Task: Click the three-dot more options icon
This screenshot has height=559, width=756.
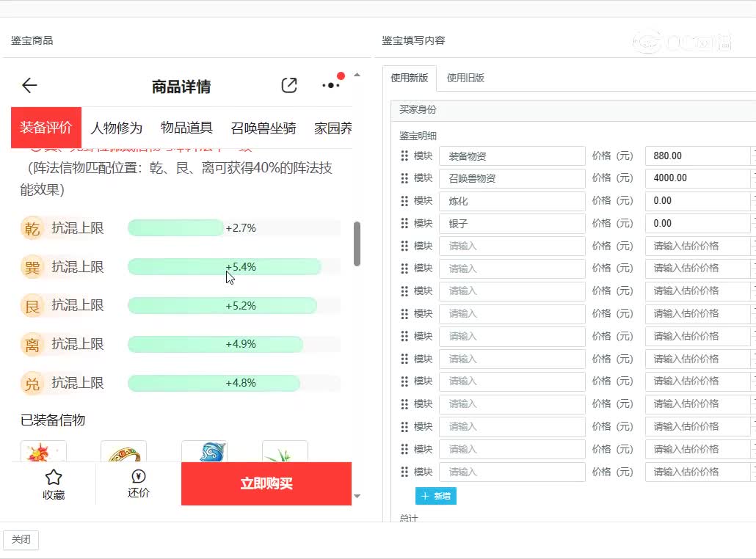Action: pyautogui.click(x=330, y=85)
